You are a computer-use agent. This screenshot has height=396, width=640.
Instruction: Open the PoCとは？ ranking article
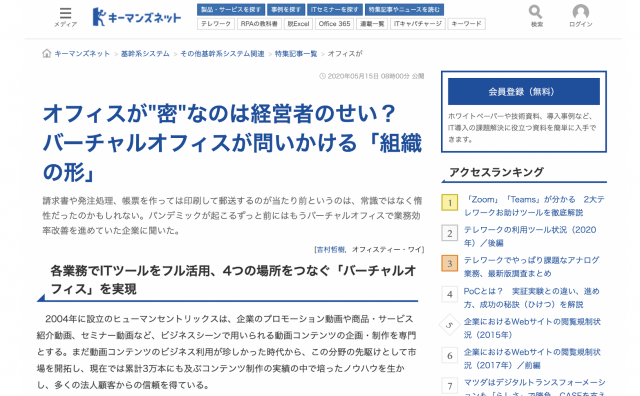point(531,298)
